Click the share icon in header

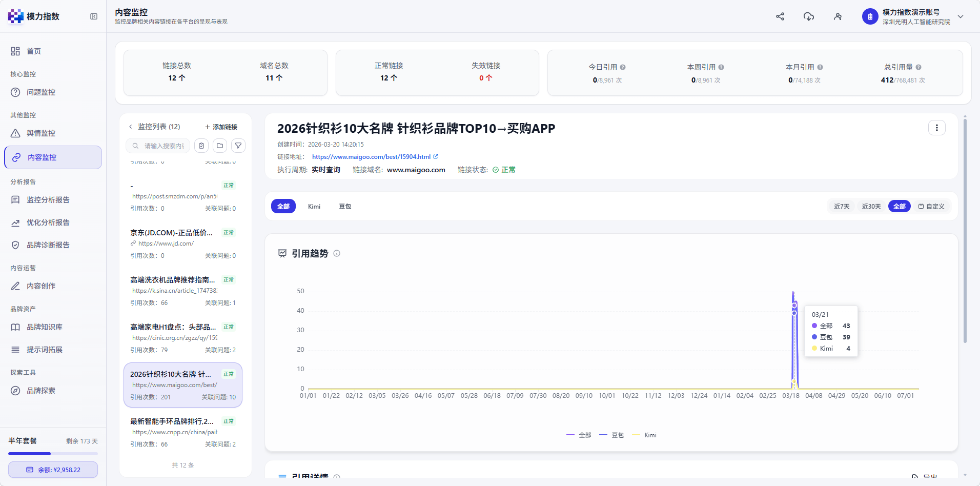click(x=780, y=16)
